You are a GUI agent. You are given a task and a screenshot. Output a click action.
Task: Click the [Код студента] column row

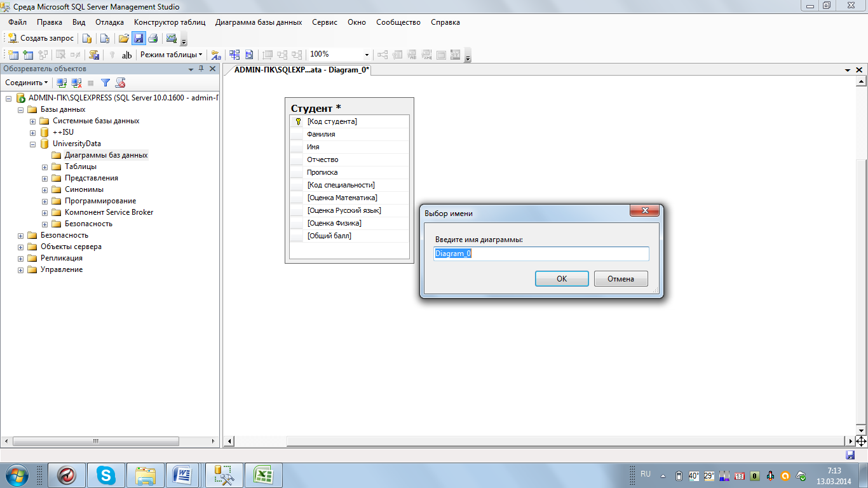(x=349, y=121)
